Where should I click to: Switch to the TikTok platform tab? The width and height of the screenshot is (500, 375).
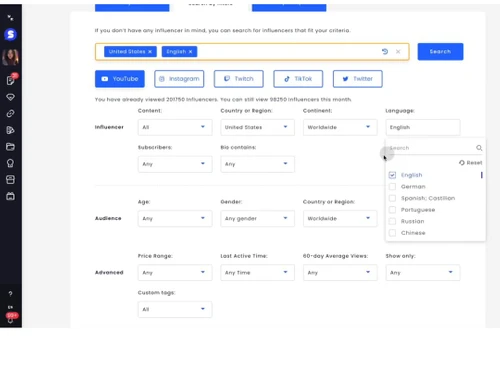coord(298,79)
